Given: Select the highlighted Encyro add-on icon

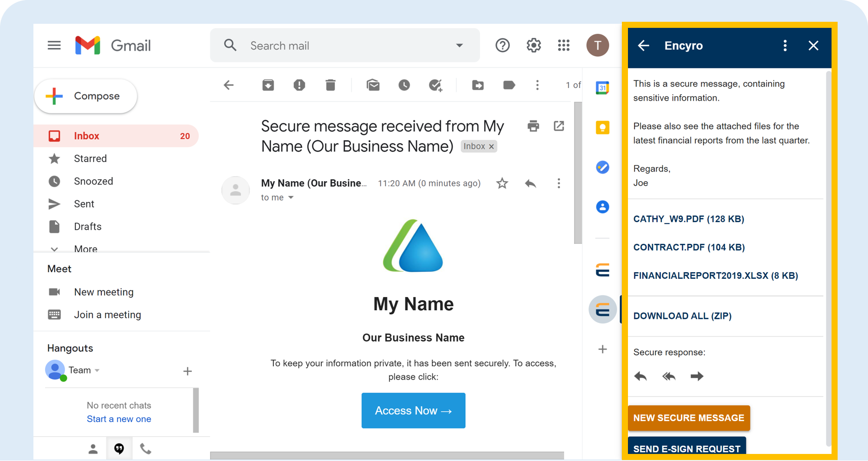Looking at the screenshot, I should (603, 309).
